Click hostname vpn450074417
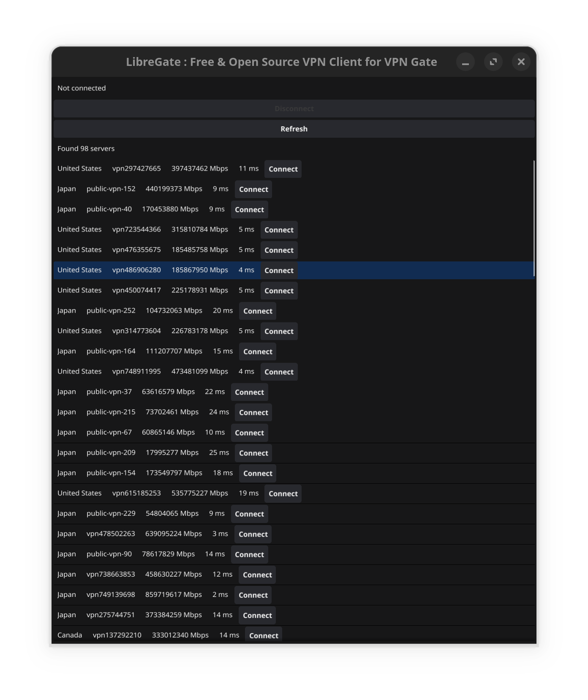 pyautogui.click(x=136, y=290)
